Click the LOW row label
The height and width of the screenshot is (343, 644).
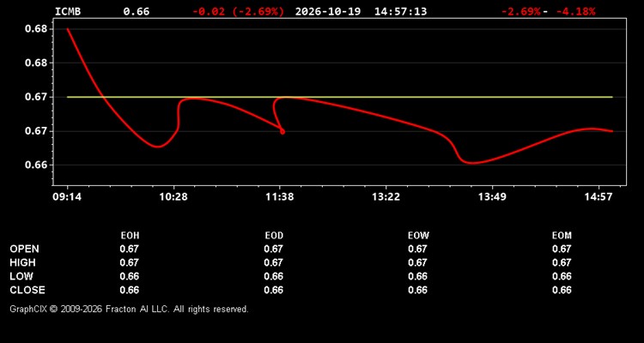coord(21,276)
